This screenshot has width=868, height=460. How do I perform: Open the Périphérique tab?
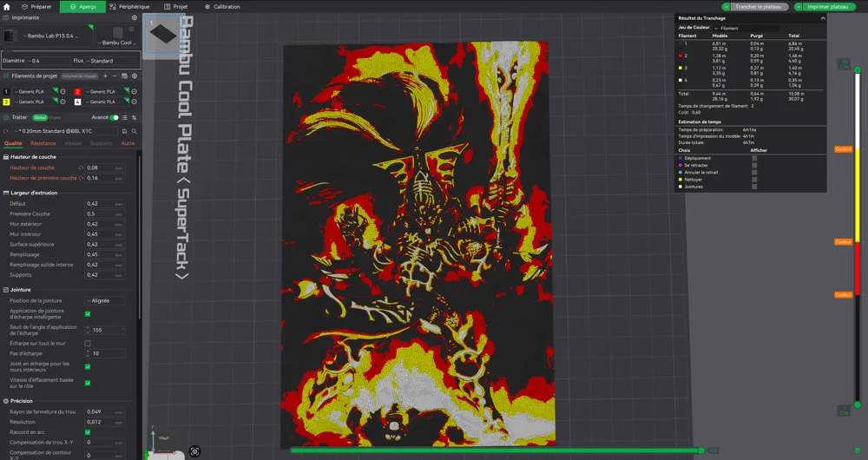pyautogui.click(x=129, y=7)
